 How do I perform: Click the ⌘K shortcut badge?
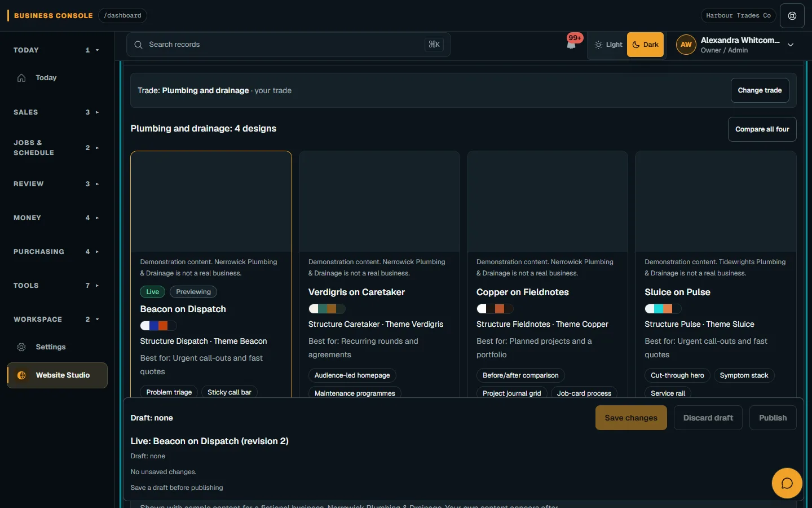[434, 45]
